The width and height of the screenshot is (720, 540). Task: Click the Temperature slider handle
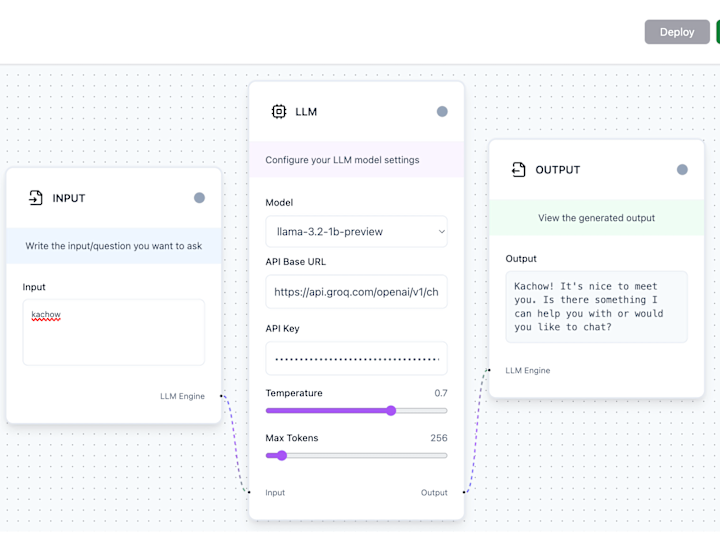[x=391, y=411]
